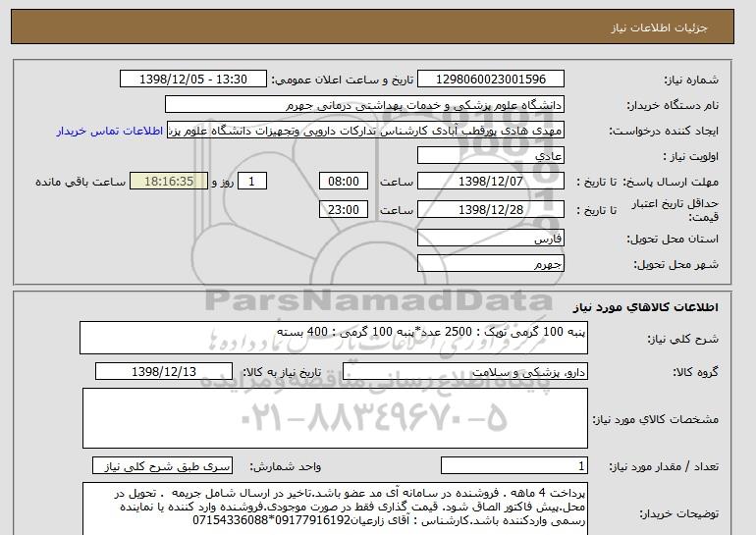
Task: Click label واحد شمارش
Action: 286,466
